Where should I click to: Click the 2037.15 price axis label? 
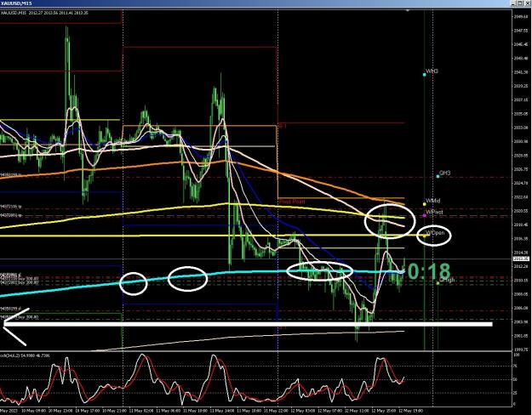click(522, 99)
